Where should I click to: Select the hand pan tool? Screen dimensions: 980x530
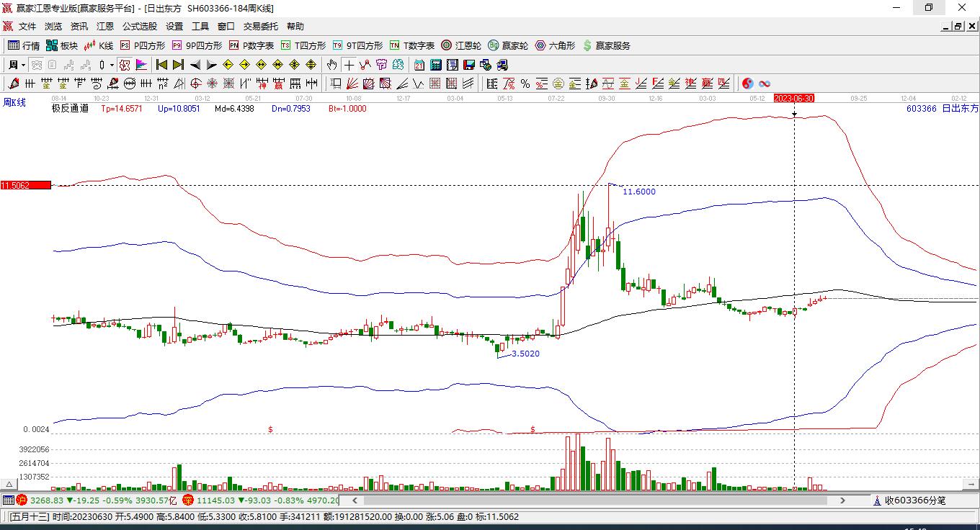tap(331, 65)
